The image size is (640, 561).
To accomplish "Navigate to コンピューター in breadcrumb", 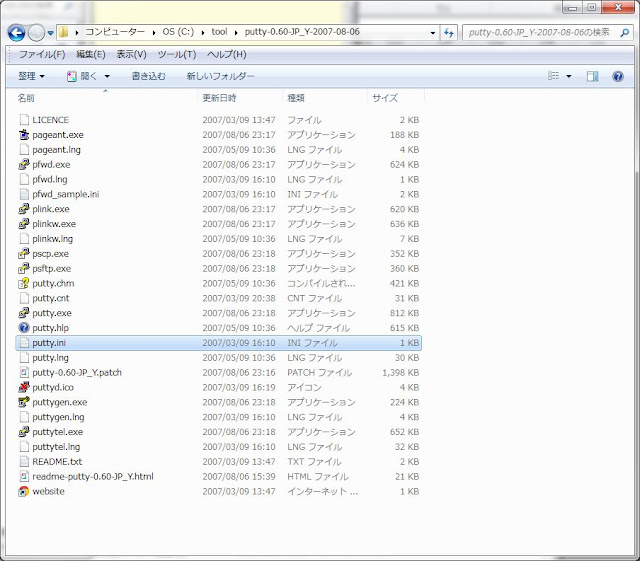I will pyautogui.click(x=115, y=32).
